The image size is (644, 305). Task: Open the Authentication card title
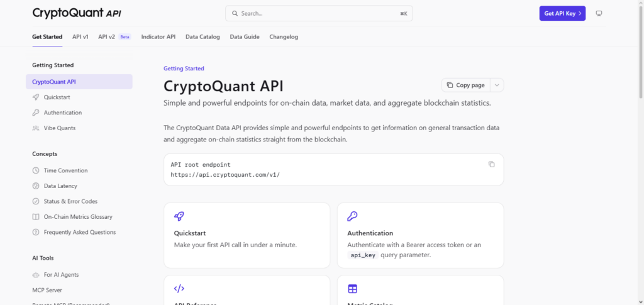click(370, 233)
